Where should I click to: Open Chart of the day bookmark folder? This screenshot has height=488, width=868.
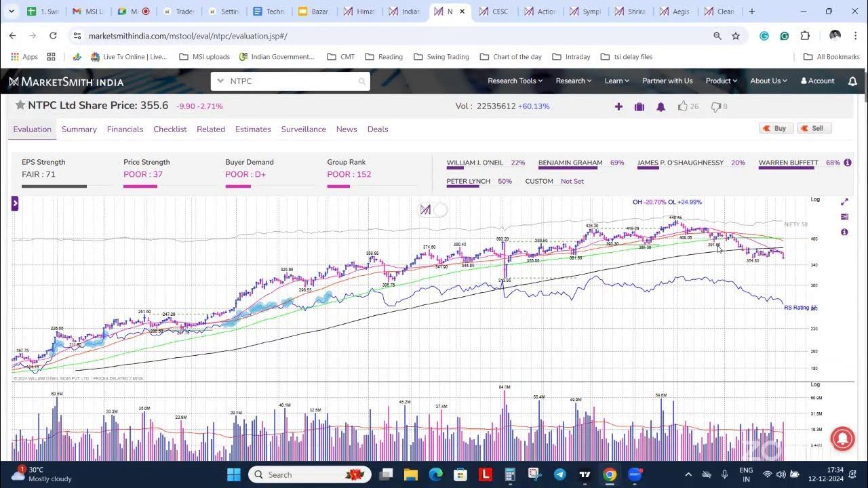[x=511, y=57]
